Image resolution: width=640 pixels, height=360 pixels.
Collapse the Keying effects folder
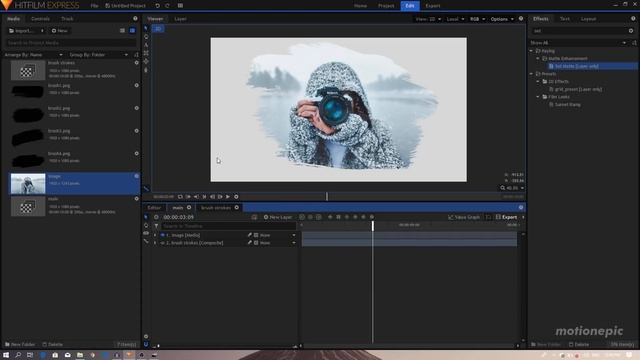(531, 51)
